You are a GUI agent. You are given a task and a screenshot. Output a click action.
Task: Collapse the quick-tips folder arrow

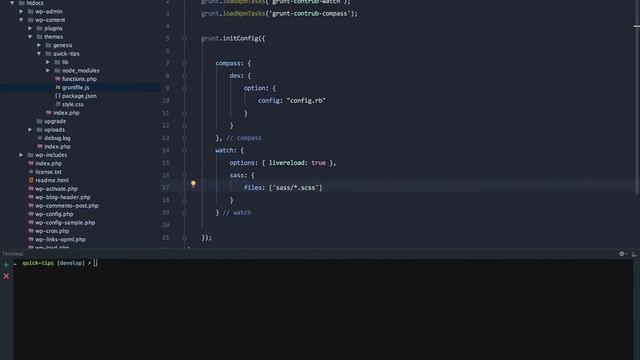[39, 53]
